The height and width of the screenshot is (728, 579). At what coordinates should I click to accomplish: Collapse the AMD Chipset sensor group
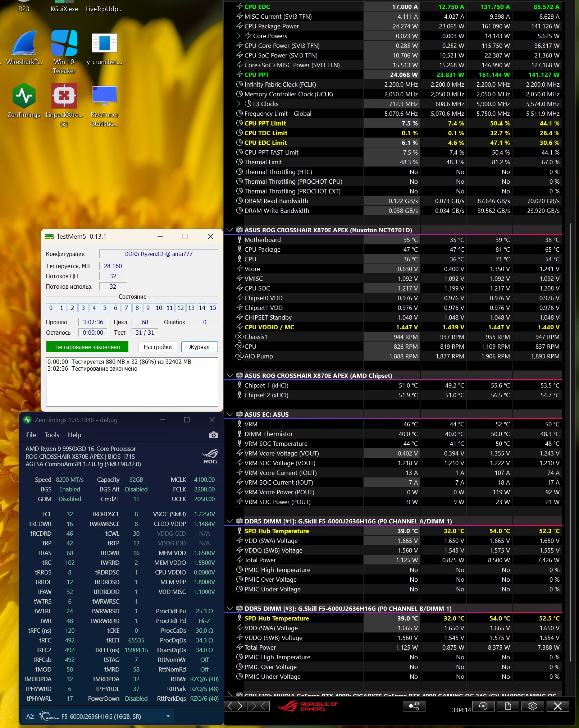tap(230, 376)
